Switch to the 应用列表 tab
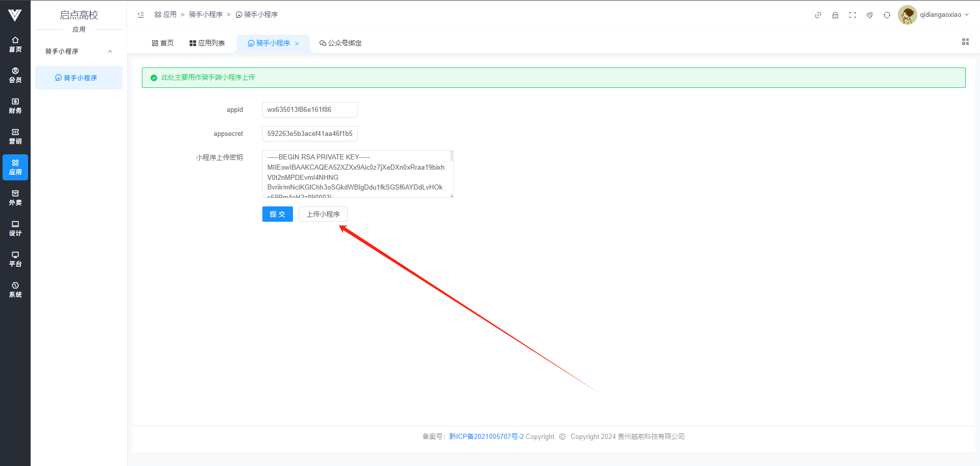Viewport: 980px width, 466px height. [x=207, y=43]
